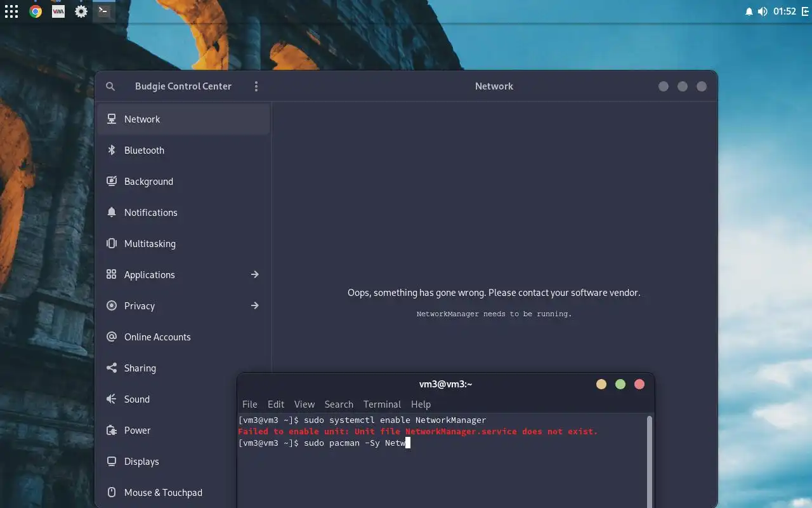Click the 'Oops, something has gone wrong' text

point(494,293)
